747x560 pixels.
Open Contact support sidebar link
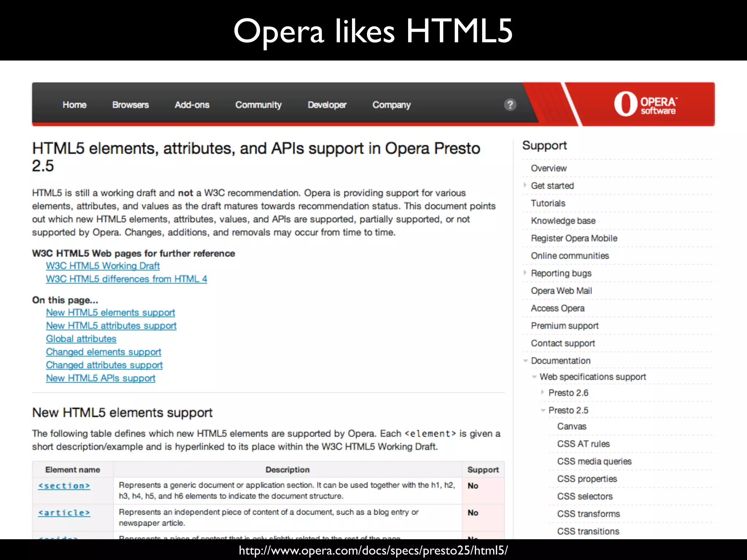pos(563,343)
